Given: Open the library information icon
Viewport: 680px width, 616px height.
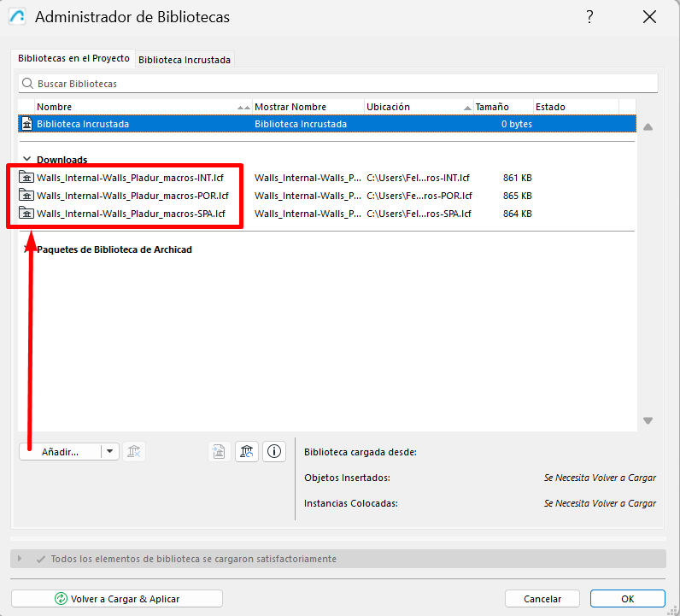Looking at the screenshot, I should click(x=273, y=452).
